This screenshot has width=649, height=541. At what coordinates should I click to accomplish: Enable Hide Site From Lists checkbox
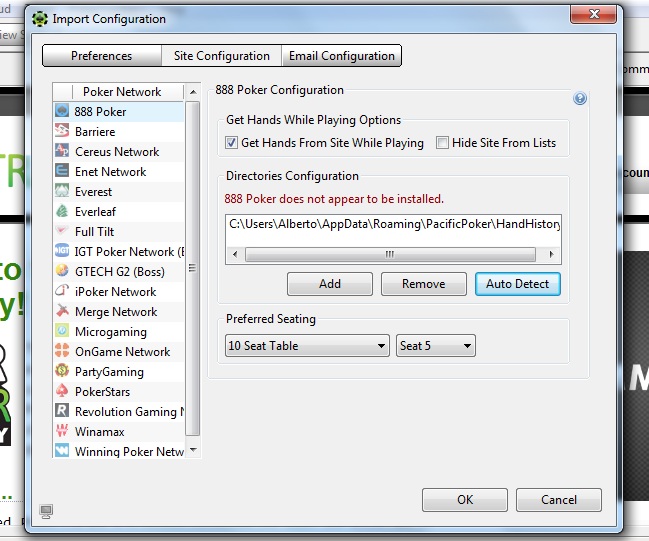point(442,143)
